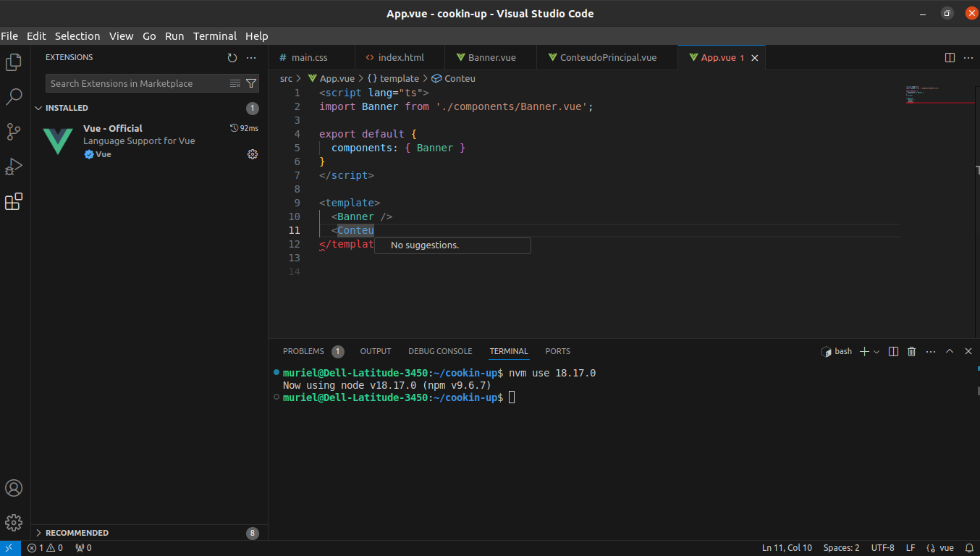Switch to the Banner.vue tab

click(491, 58)
